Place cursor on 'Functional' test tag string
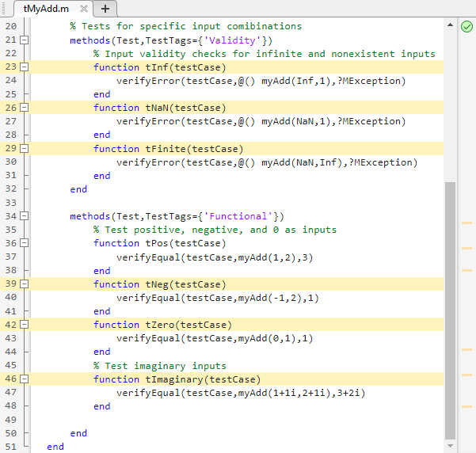 (x=246, y=216)
